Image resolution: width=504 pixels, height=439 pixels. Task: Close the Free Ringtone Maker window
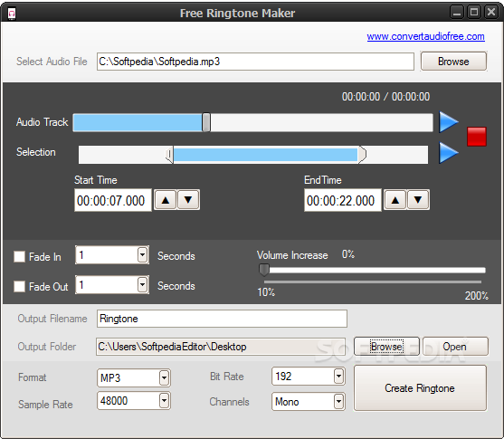491,13
